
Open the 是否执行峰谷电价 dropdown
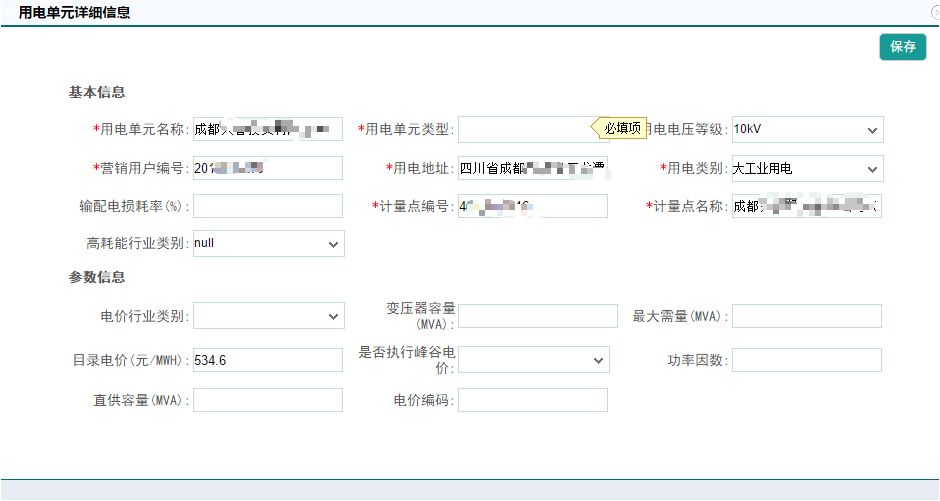533,360
